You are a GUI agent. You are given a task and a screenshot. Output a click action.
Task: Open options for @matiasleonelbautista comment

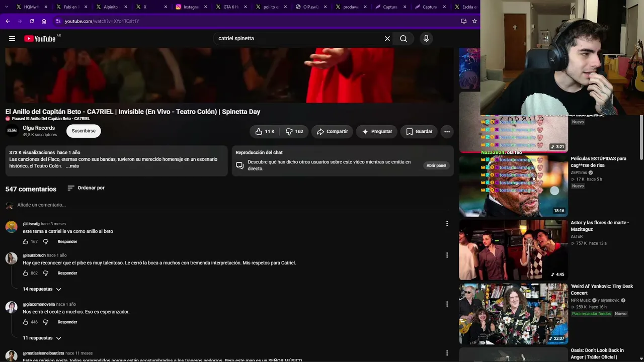coord(447,353)
